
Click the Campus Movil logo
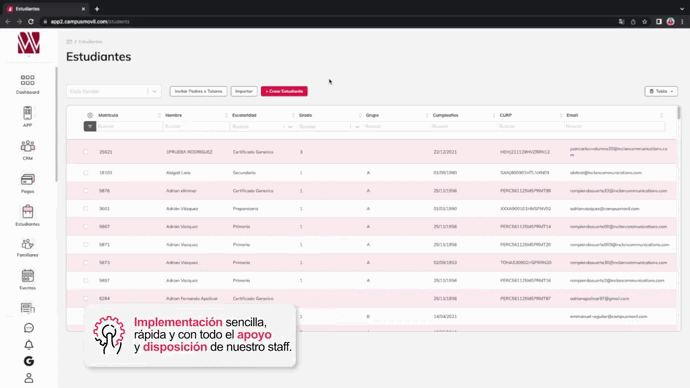pos(29,43)
